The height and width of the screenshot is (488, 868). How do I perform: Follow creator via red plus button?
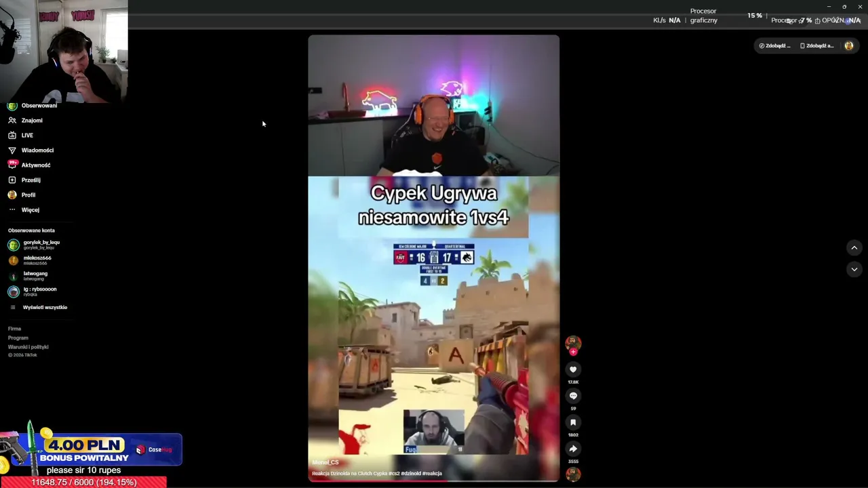tap(573, 352)
